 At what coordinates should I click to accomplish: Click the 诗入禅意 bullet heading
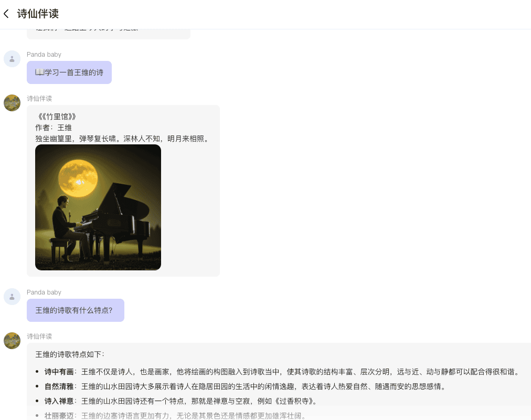[59, 401]
